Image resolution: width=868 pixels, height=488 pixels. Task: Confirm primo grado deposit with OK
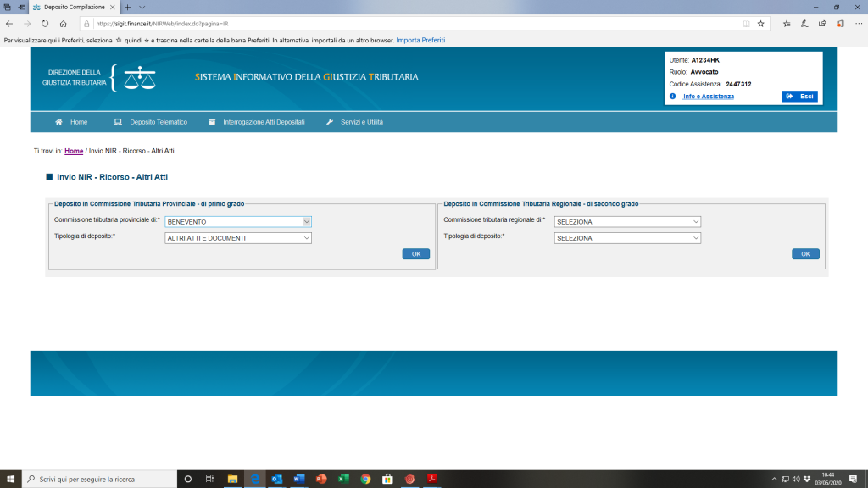[415, 254]
